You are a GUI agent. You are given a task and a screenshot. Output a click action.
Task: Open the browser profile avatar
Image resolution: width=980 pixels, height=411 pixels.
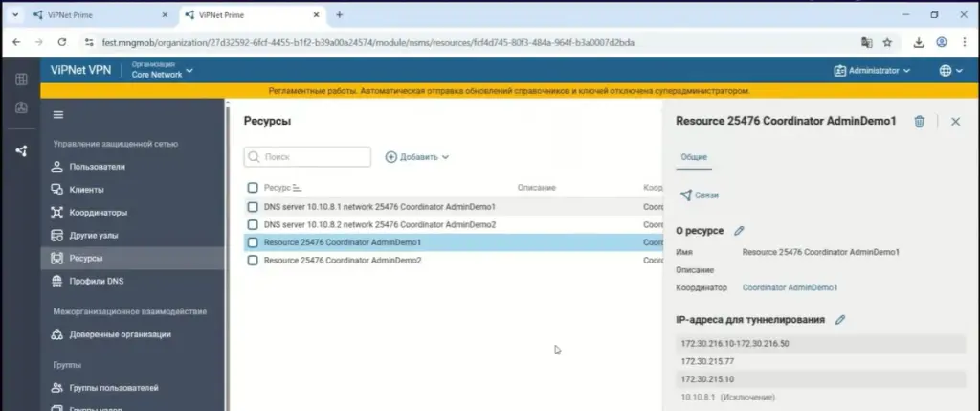tap(942, 42)
